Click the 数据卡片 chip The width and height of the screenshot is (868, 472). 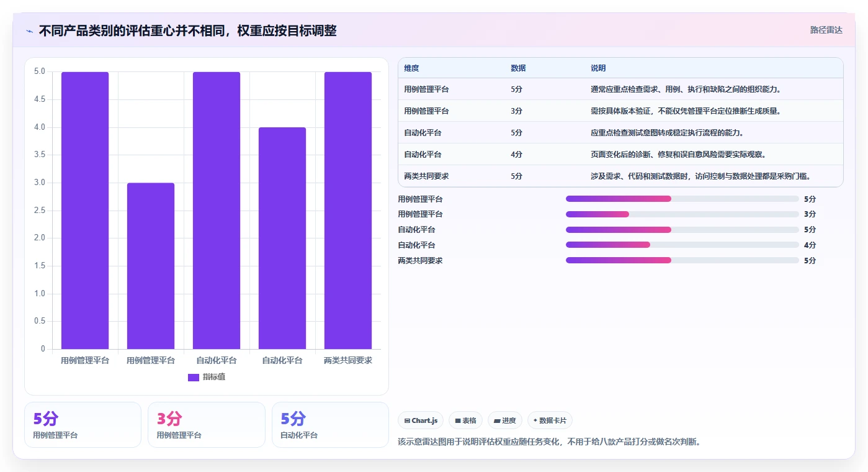tap(550, 420)
